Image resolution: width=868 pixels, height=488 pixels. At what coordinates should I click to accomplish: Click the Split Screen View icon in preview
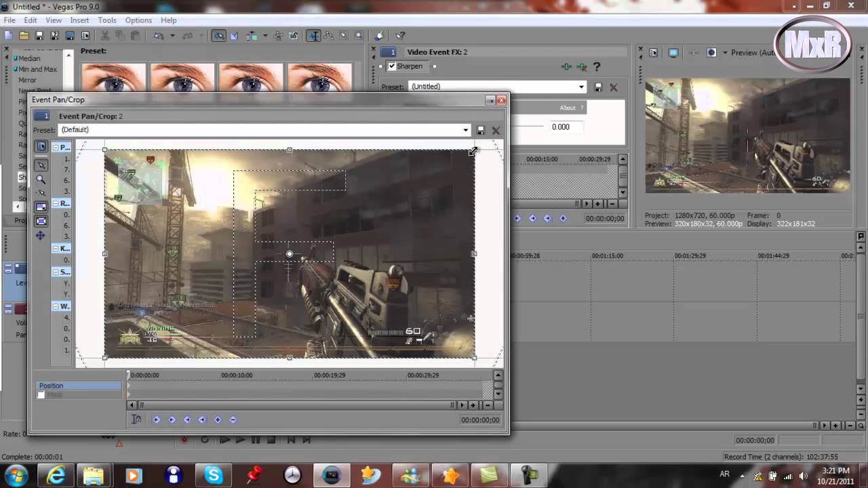click(x=711, y=52)
